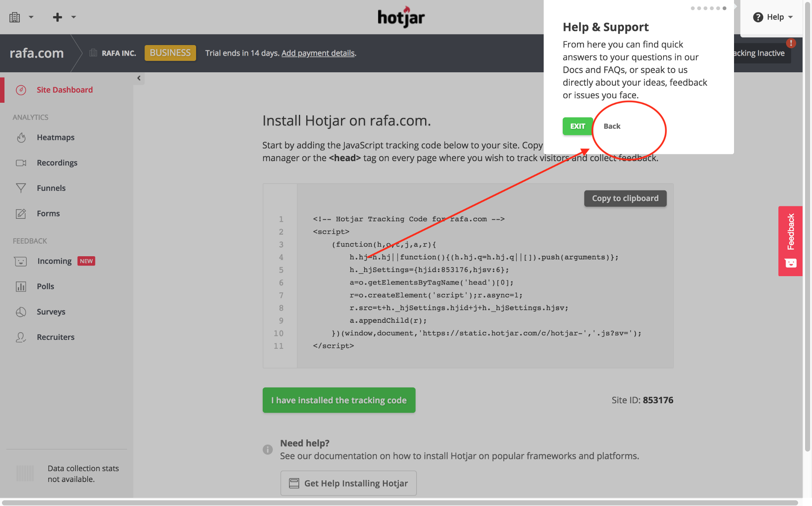Expand the dashboard navigation toggle
Image resolution: width=812 pixels, height=506 pixels.
tap(138, 79)
